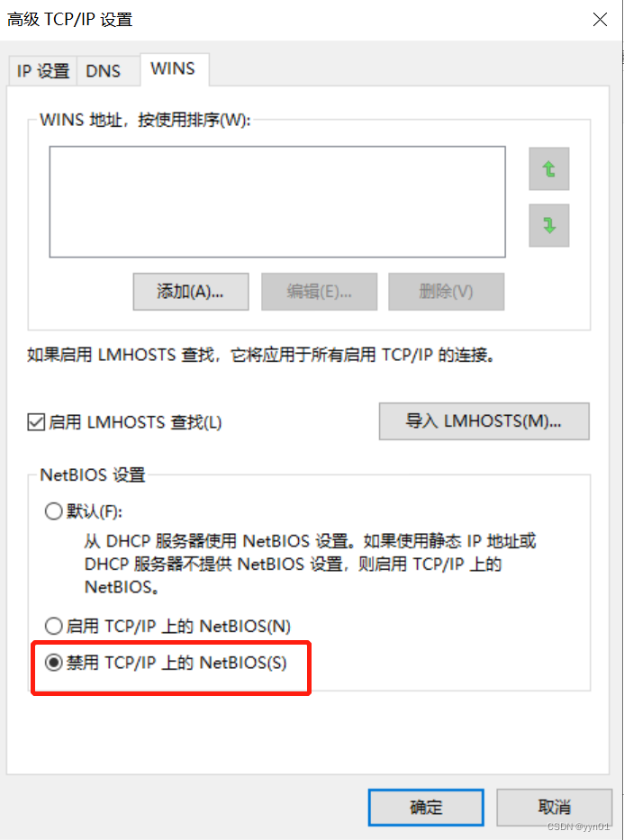Move WINS address down with green arrow
The height and width of the screenshot is (840, 624).
pyautogui.click(x=549, y=226)
